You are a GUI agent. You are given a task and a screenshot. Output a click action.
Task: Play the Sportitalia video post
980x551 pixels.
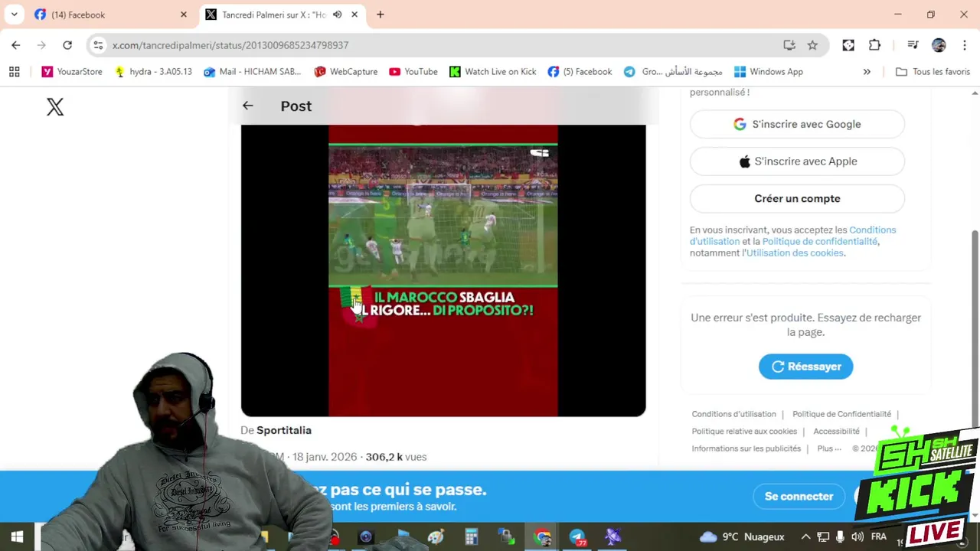[x=443, y=271]
